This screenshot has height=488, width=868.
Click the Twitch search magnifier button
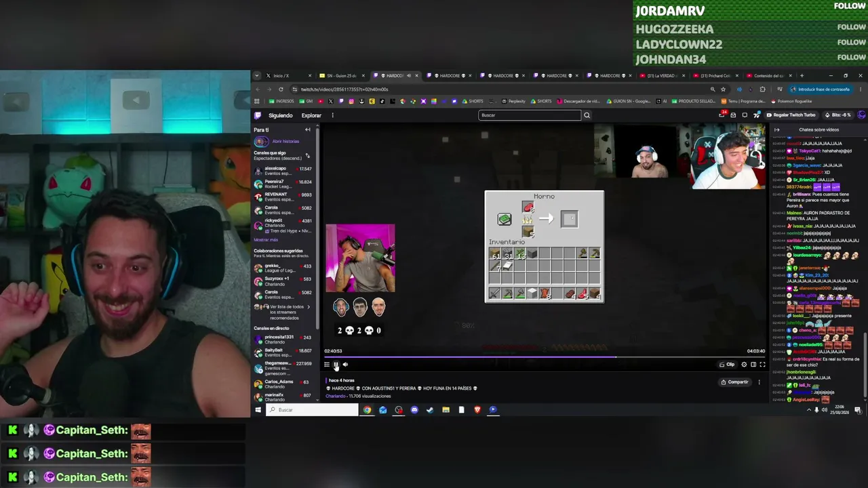(587, 115)
